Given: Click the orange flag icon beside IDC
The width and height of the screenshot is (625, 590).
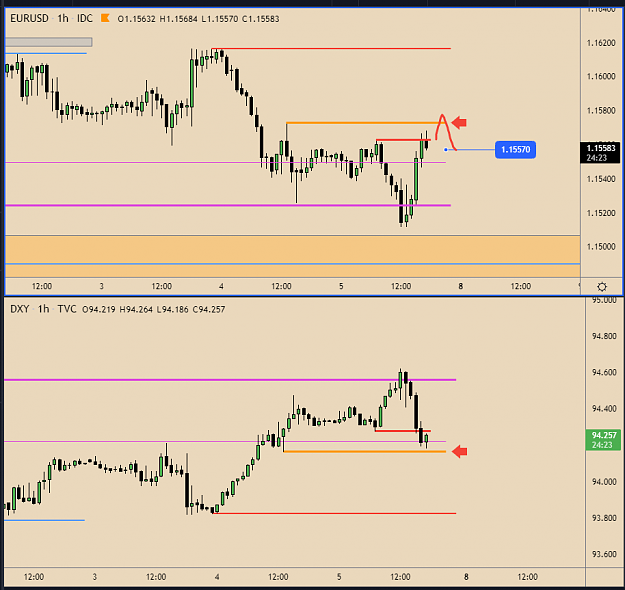Looking at the screenshot, I should [105, 18].
